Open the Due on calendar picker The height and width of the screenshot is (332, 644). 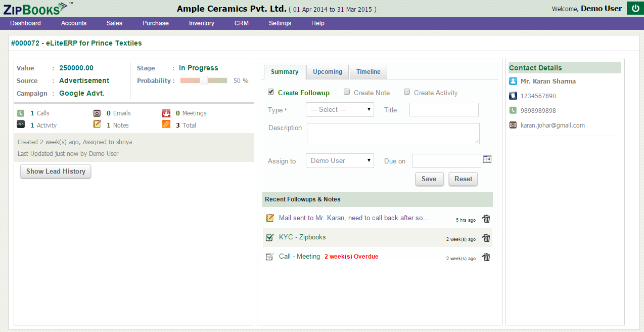(487, 159)
